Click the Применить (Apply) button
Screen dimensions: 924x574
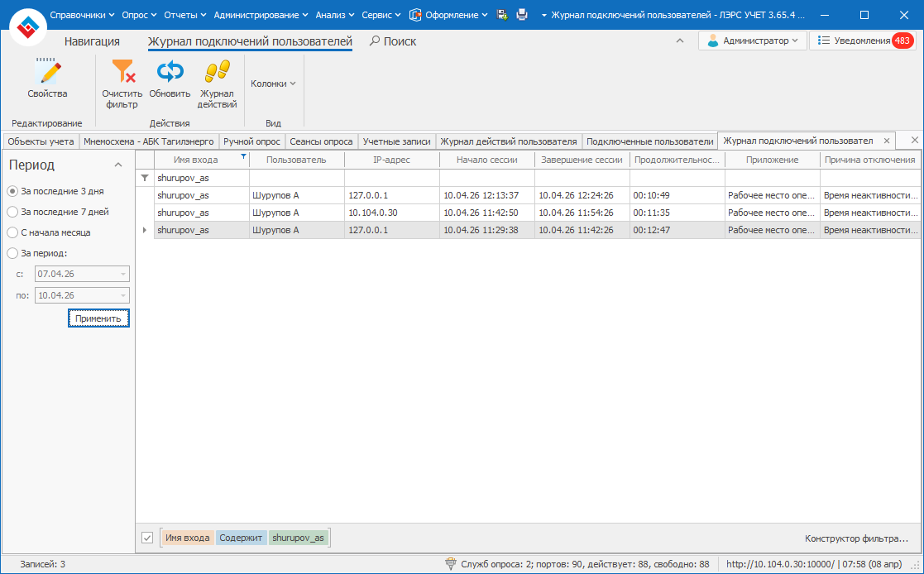[x=98, y=318]
